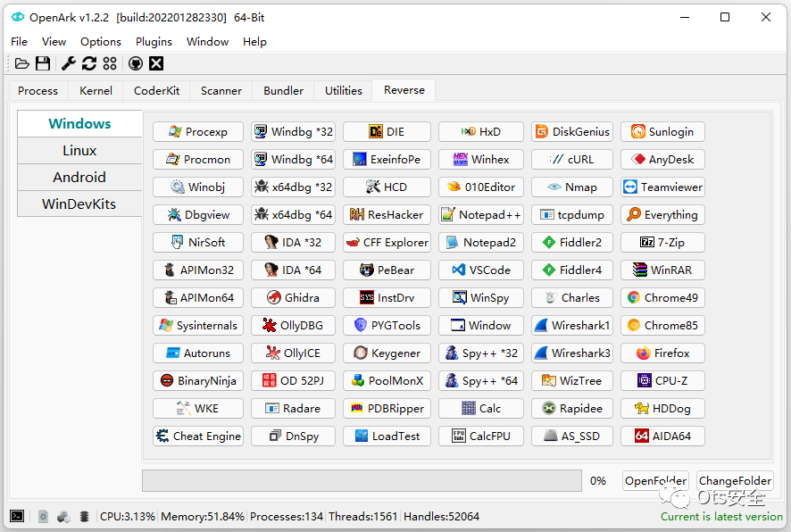The height and width of the screenshot is (532, 791).
Task: Click the OpenFolder button
Action: (x=656, y=480)
